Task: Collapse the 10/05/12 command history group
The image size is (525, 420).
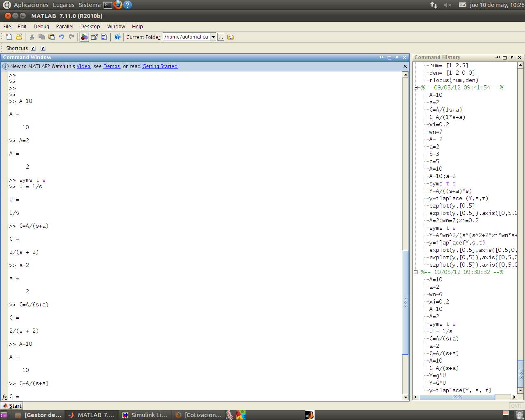Action: [x=415, y=272]
